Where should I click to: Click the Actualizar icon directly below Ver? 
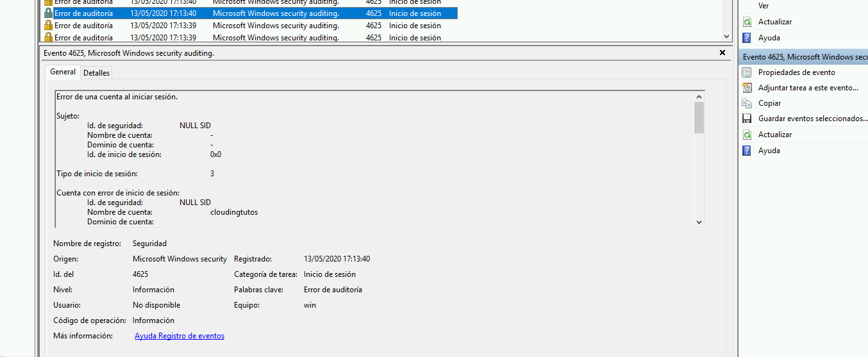pyautogui.click(x=747, y=22)
